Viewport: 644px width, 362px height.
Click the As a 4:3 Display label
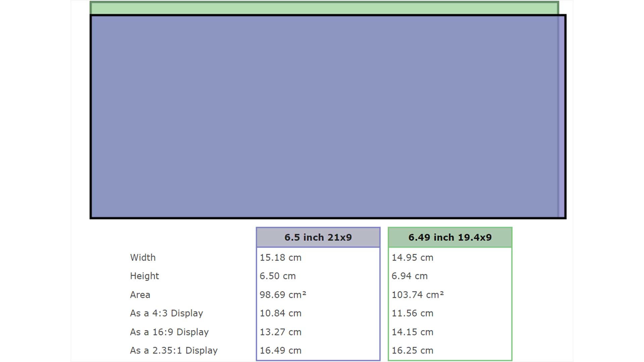coord(167,313)
